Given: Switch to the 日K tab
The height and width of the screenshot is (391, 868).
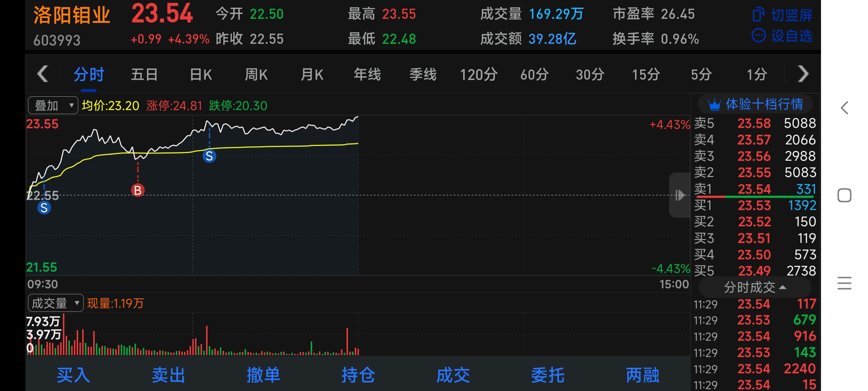Looking at the screenshot, I should (x=201, y=75).
